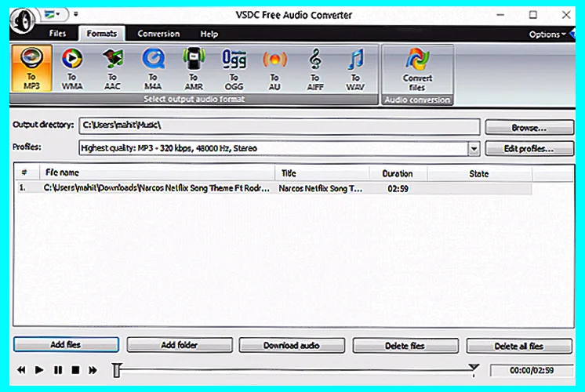Click the Delete files button
The width and height of the screenshot is (585, 392).
[405, 346]
